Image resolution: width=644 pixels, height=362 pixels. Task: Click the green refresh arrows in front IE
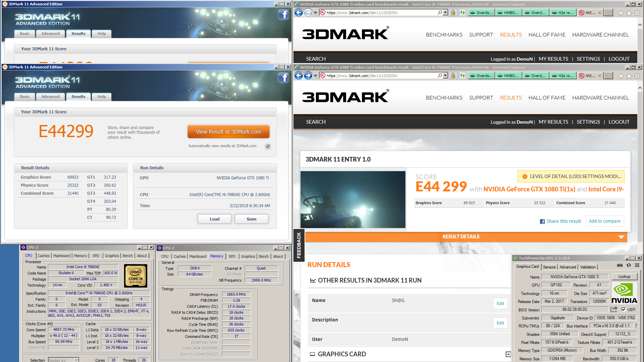[x=463, y=76]
